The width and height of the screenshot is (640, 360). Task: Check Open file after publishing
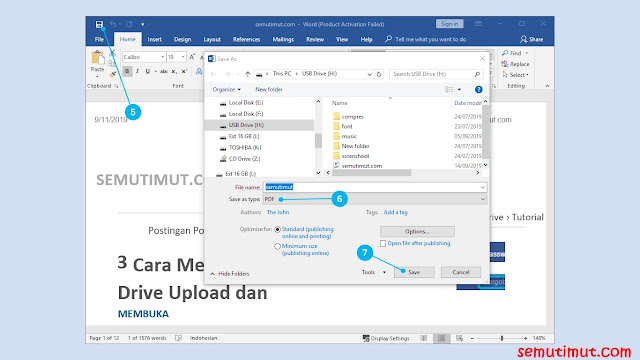click(x=383, y=243)
